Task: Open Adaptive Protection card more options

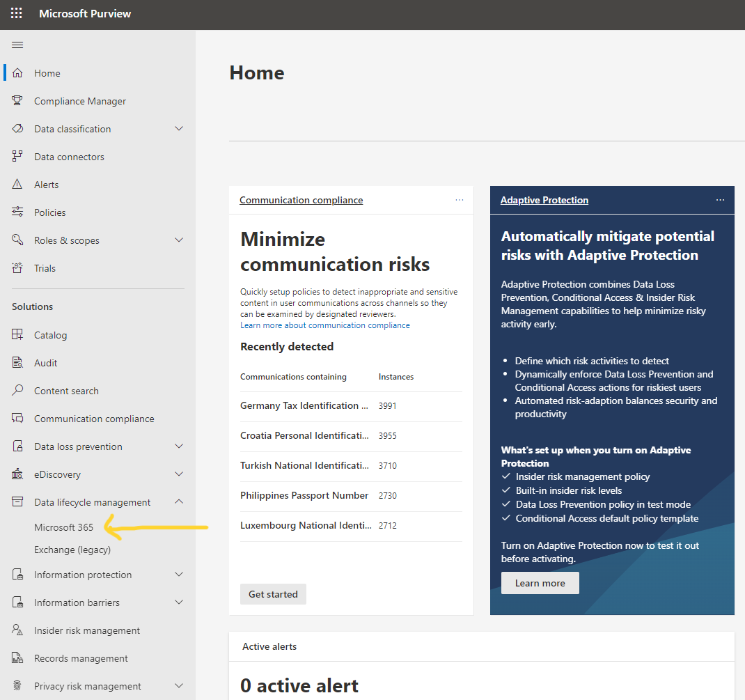Action: click(x=721, y=200)
